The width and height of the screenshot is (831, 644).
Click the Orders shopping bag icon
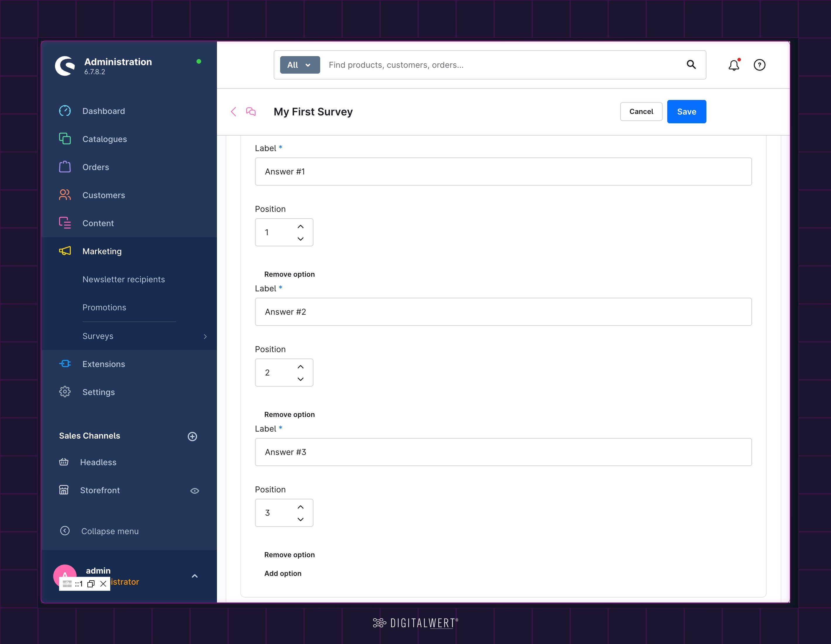pos(65,167)
